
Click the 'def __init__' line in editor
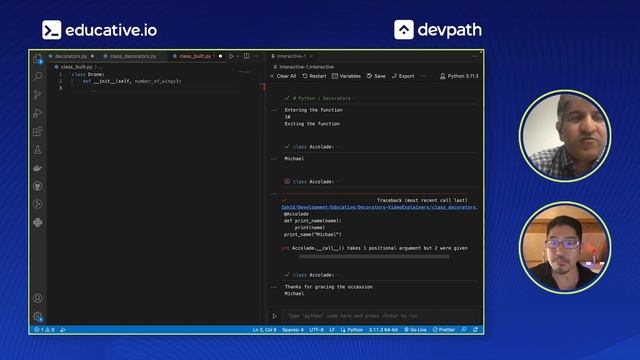tap(132, 81)
